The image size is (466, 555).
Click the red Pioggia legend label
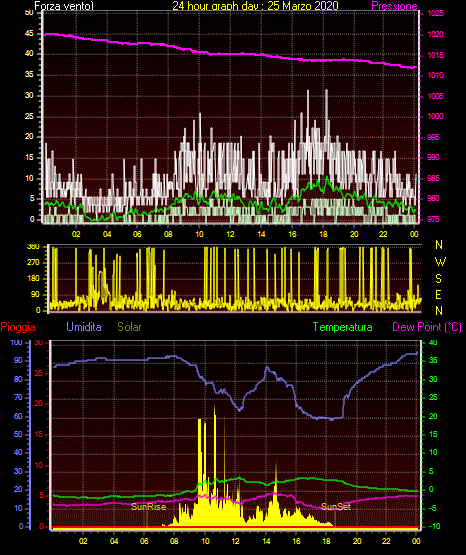point(18,327)
